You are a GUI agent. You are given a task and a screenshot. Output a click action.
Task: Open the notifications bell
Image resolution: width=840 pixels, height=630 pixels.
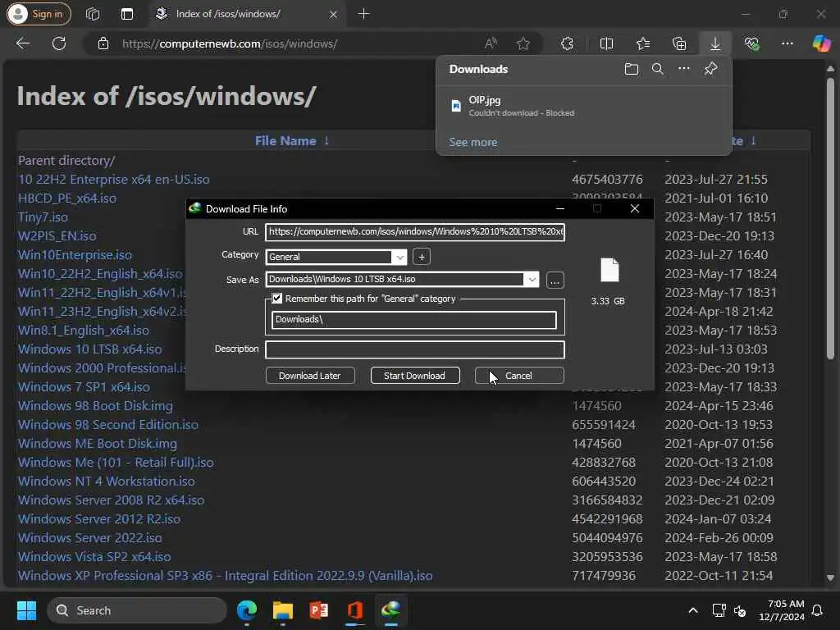click(818, 610)
